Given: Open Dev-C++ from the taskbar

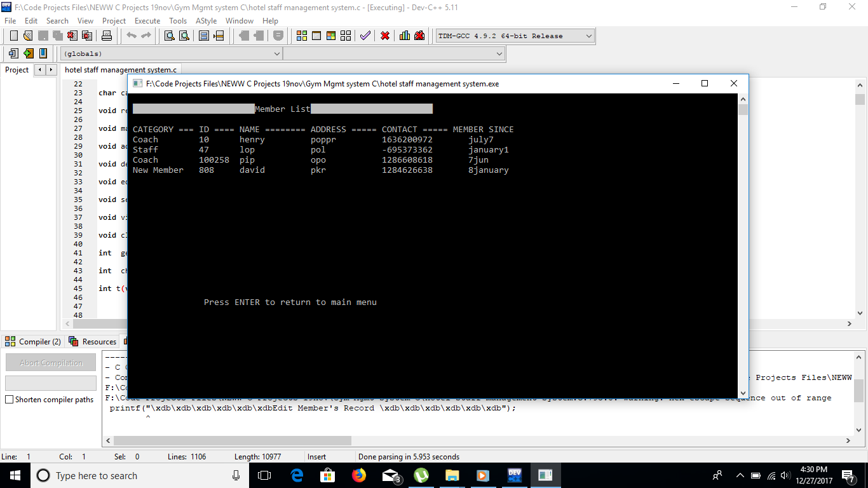Looking at the screenshot, I should pyautogui.click(x=514, y=475).
